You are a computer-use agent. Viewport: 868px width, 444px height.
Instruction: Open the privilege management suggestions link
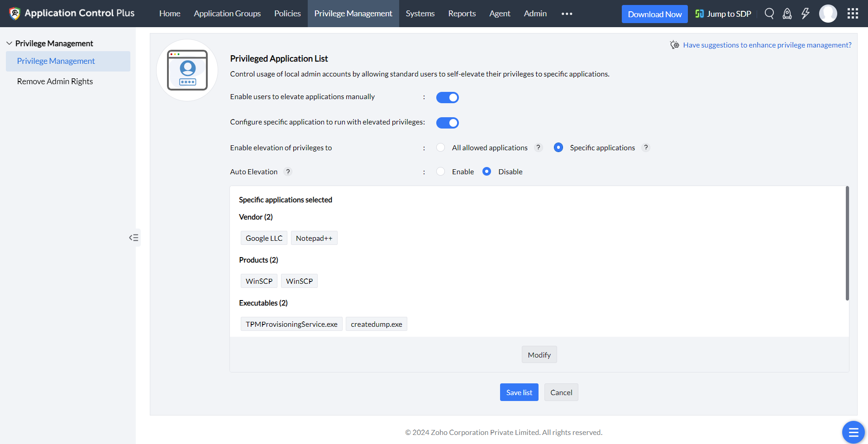point(767,45)
